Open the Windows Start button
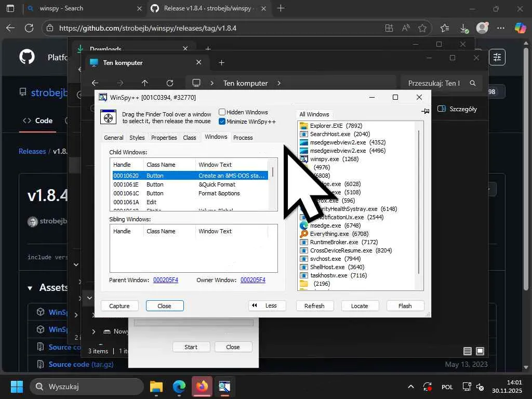The height and width of the screenshot is (399, 532). (17, 387)
